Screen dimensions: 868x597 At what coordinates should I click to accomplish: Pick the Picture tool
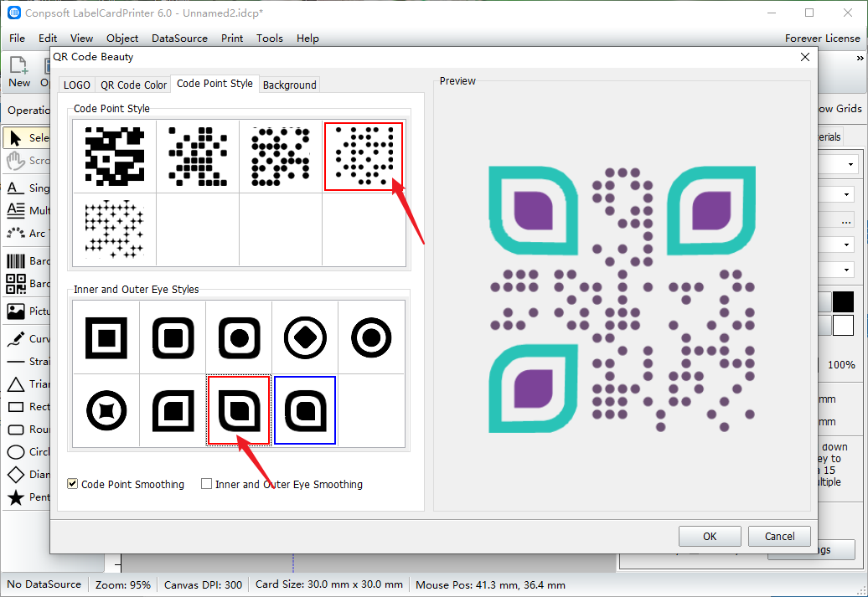point(27,311)
